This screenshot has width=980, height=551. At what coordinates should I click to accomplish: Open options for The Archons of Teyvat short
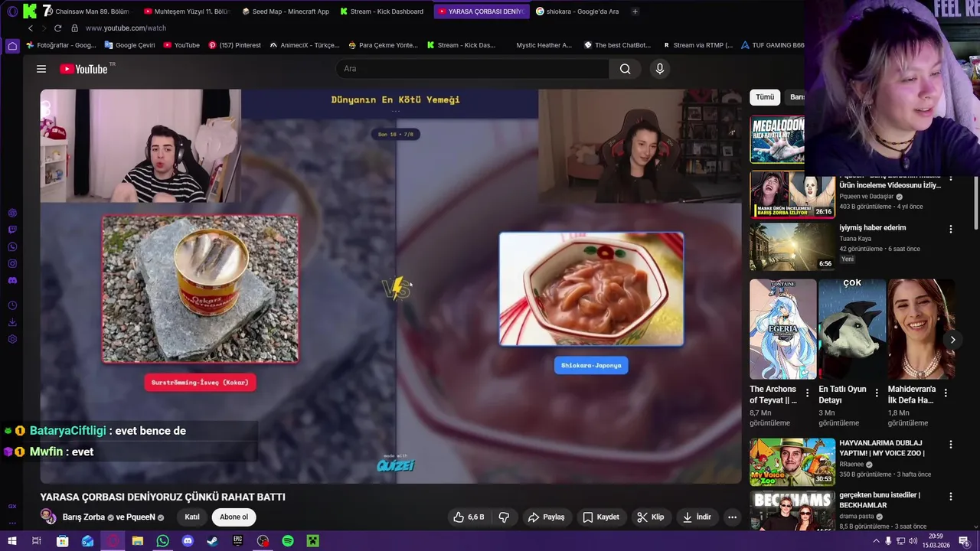click(x=807, y=393)
